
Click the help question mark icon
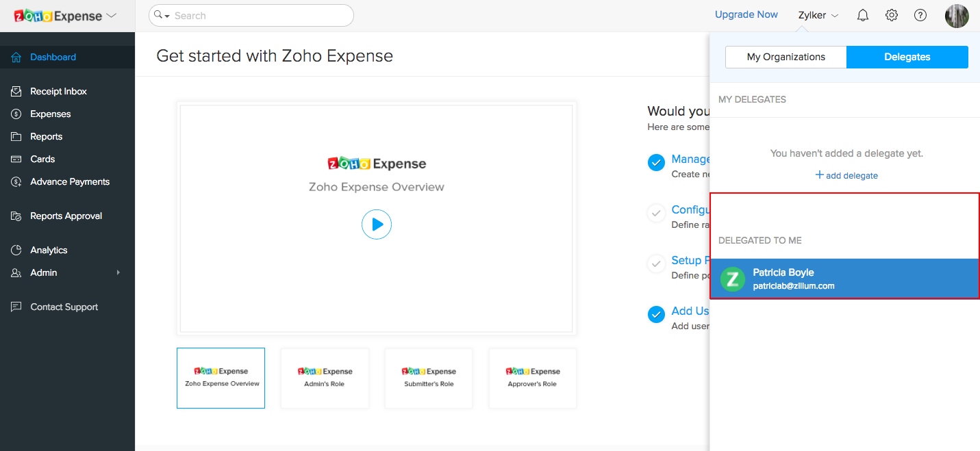(x=920, y=15)
